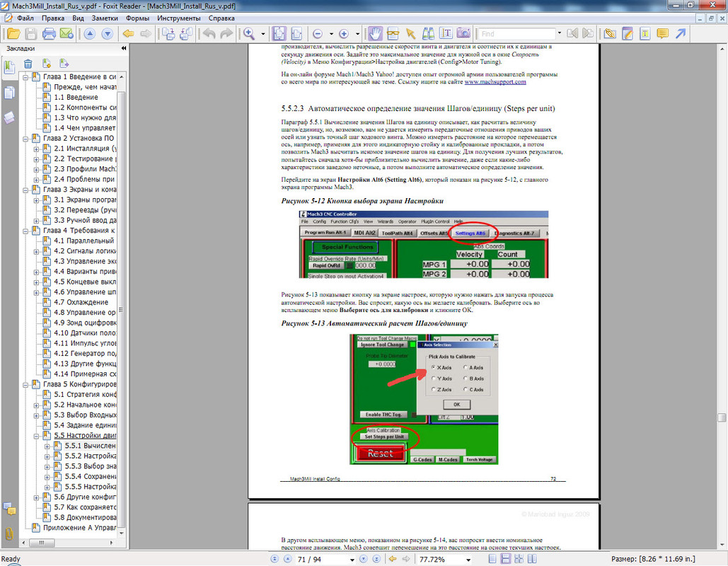Screen dimensions: 728x566
Task: Click the yellow Previous View arrow in toolbar
Action: (x=129, y=34)
